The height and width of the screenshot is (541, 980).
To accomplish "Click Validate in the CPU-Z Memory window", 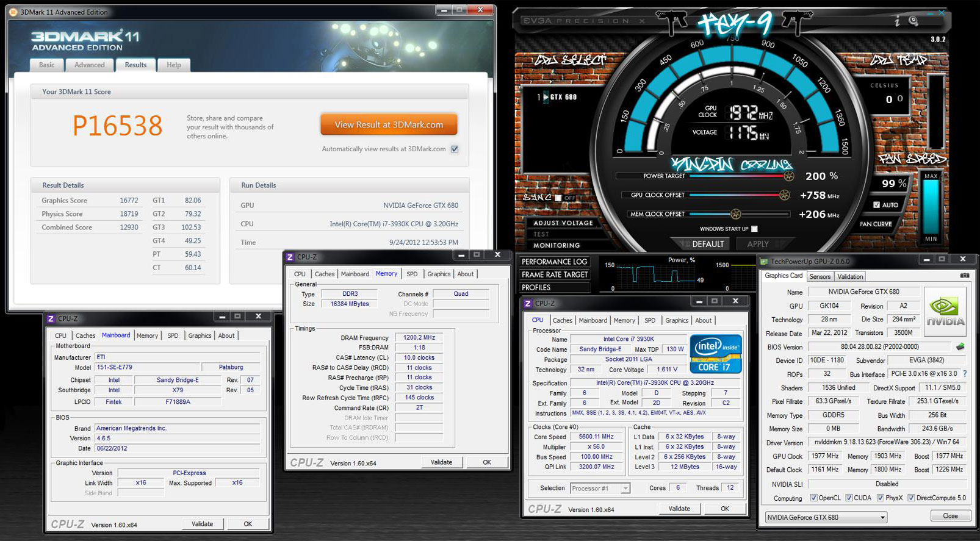I will (441, 462).
